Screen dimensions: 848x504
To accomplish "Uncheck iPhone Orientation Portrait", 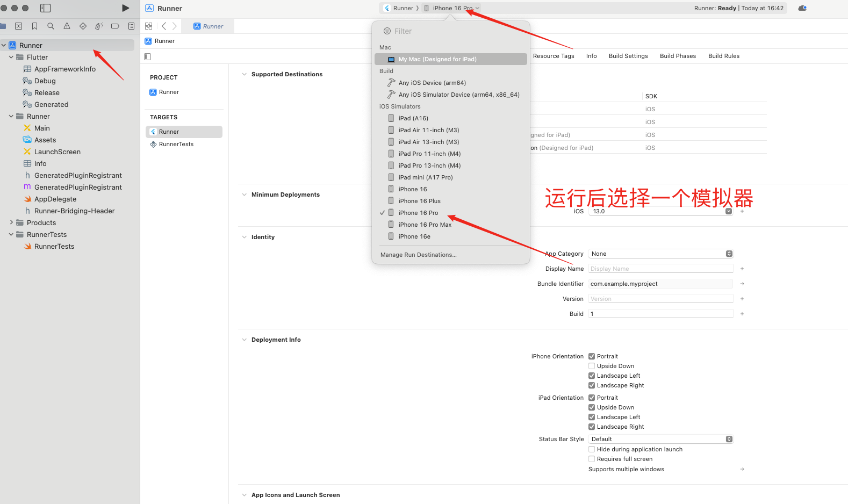I will (x=592, y=356).
